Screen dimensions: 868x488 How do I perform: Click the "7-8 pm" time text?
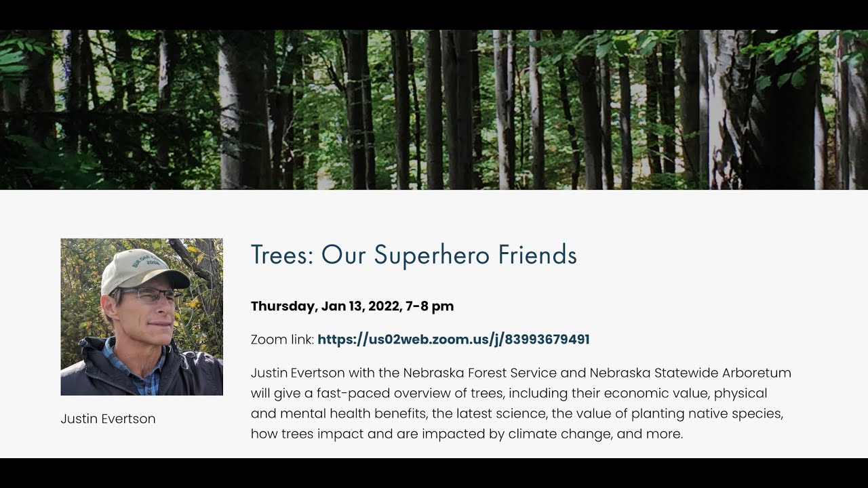430,306
